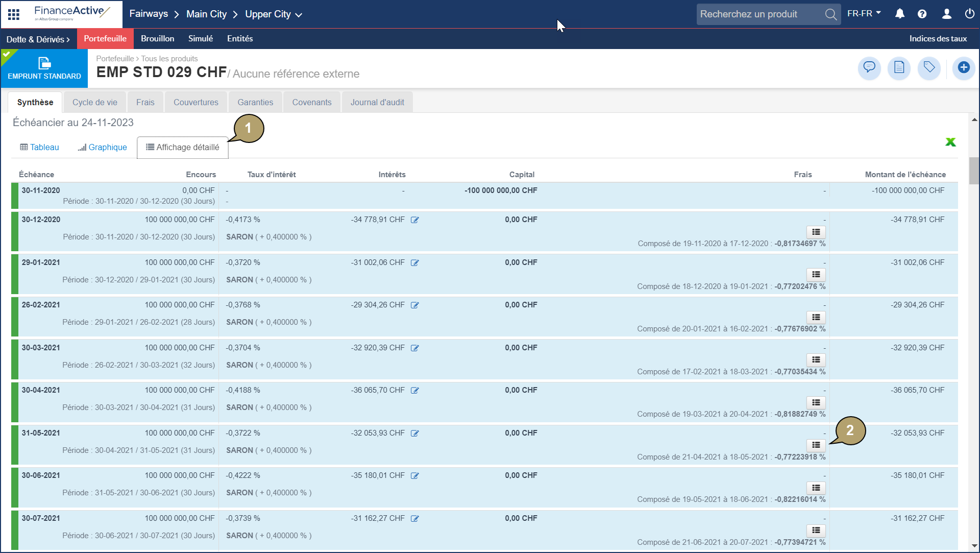The height and width of the screenshot is (553, 980).
Task: Open the notifications bell
Action: (900, 14)
